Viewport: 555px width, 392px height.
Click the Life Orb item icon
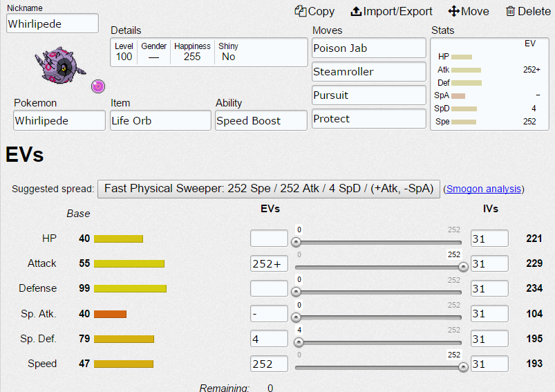[x=98, y=86]
